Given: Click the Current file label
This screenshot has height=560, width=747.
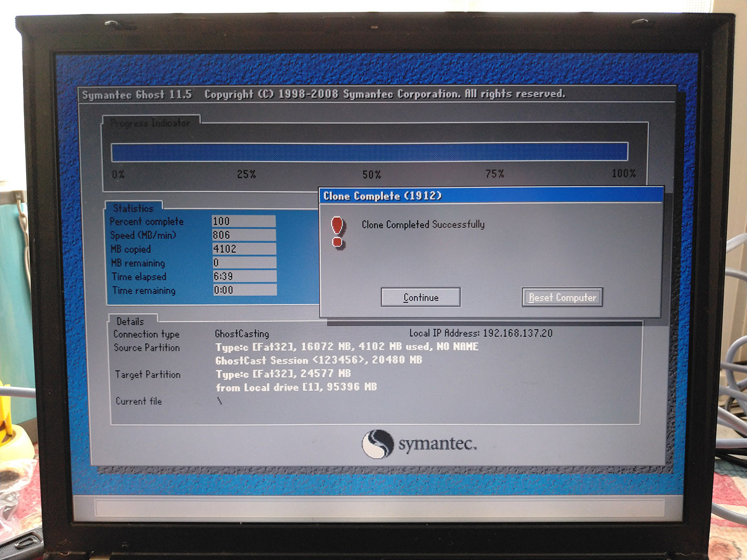Looking at the screenshot, I should tap(139, 401).
